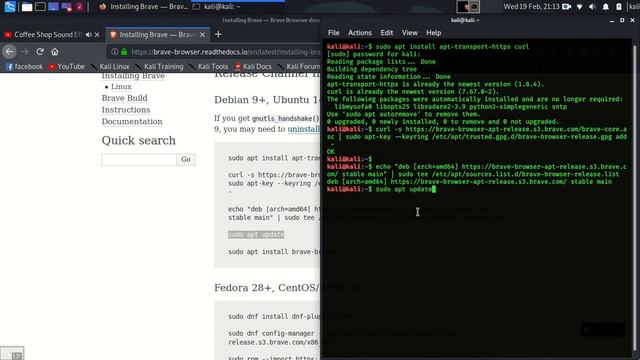Open the Kali Docs bookmark
The image size is (640, 360).
click(253, 67)
